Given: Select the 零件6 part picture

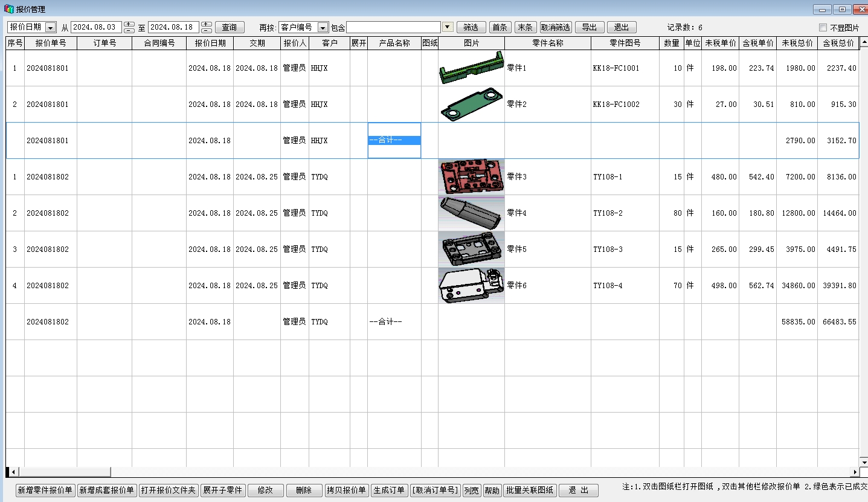Looking at the screenshot, I should (471, 285).
